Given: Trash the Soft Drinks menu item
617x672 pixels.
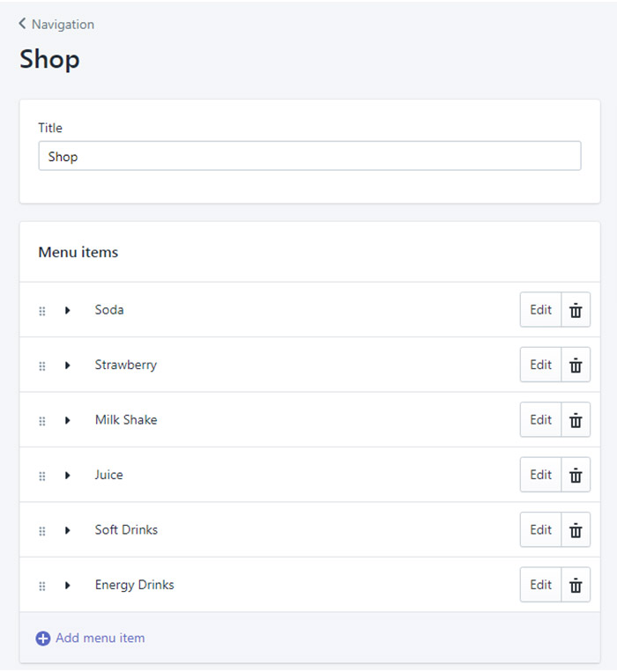Looking at the screenshot, I should [576, 530].
